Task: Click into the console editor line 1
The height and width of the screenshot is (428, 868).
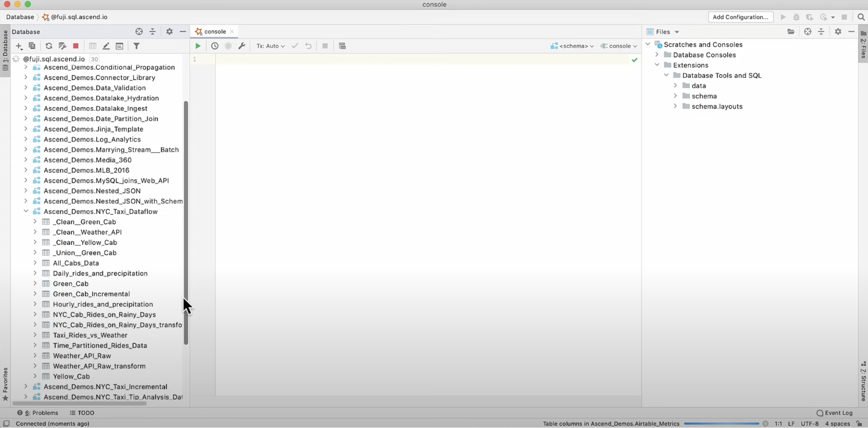Action: (x=422, y=59)
